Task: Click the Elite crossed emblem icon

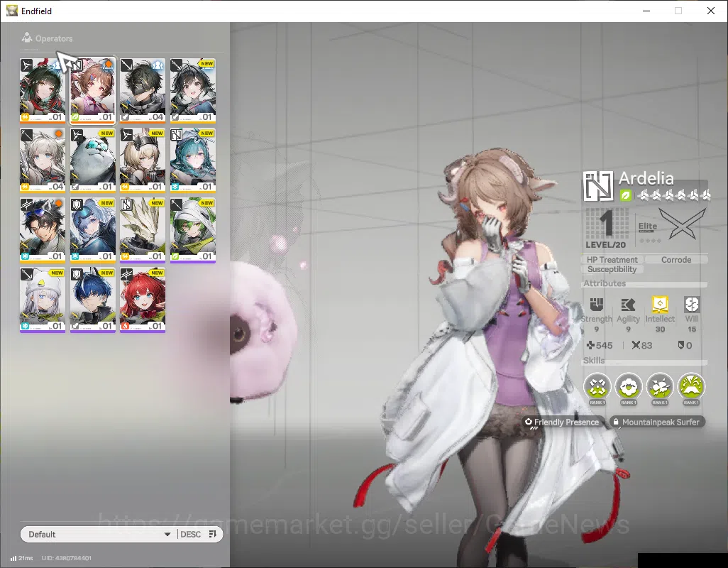Action: [x=682, y=224]
